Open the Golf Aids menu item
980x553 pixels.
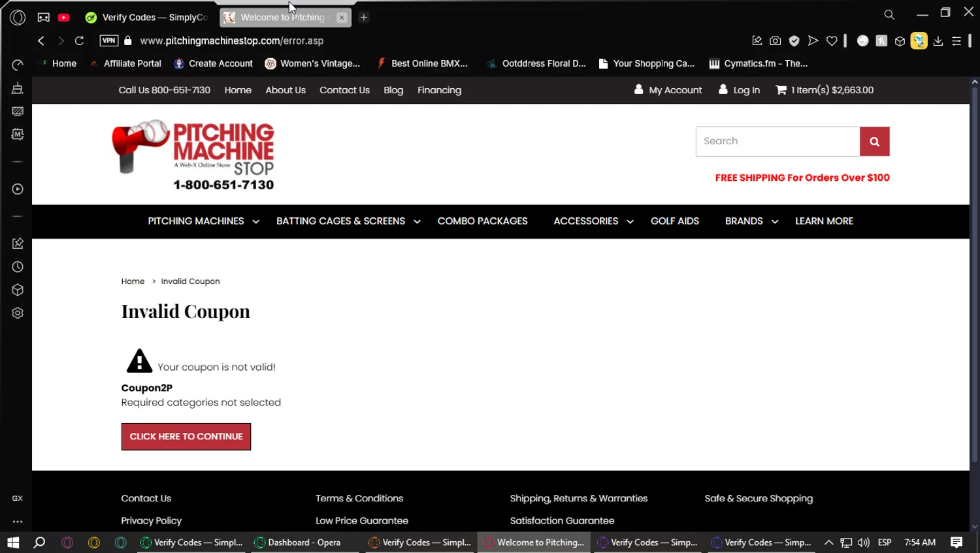point(675,221)
